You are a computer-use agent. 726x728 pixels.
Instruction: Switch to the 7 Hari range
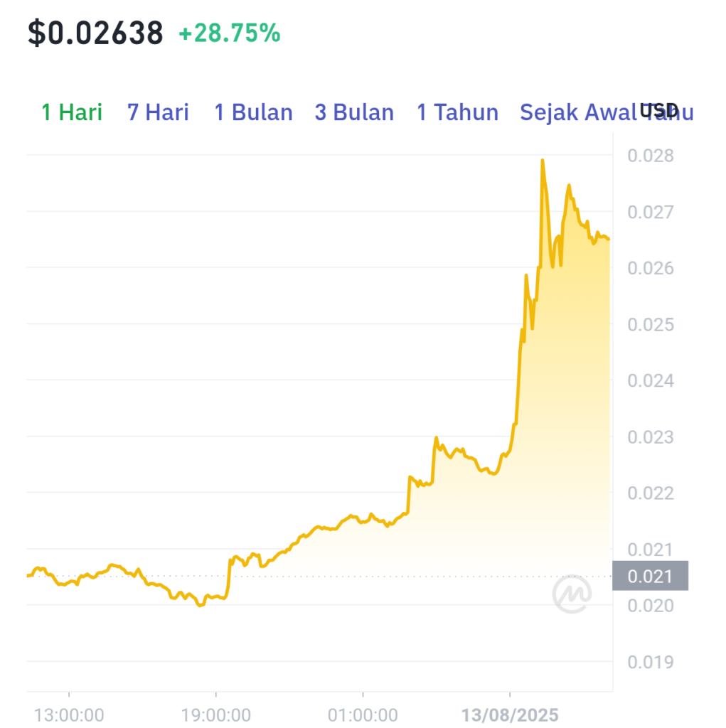(158, 112)
